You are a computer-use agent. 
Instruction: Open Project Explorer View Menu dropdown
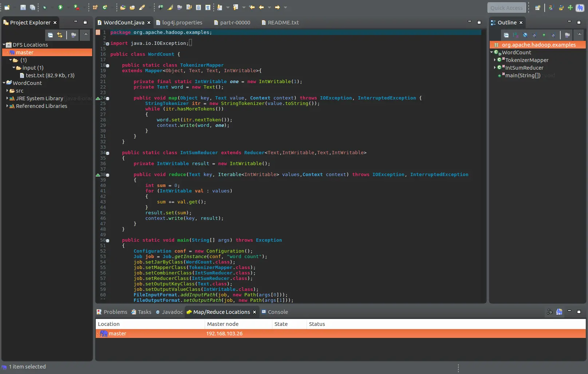tap(86, 35)
